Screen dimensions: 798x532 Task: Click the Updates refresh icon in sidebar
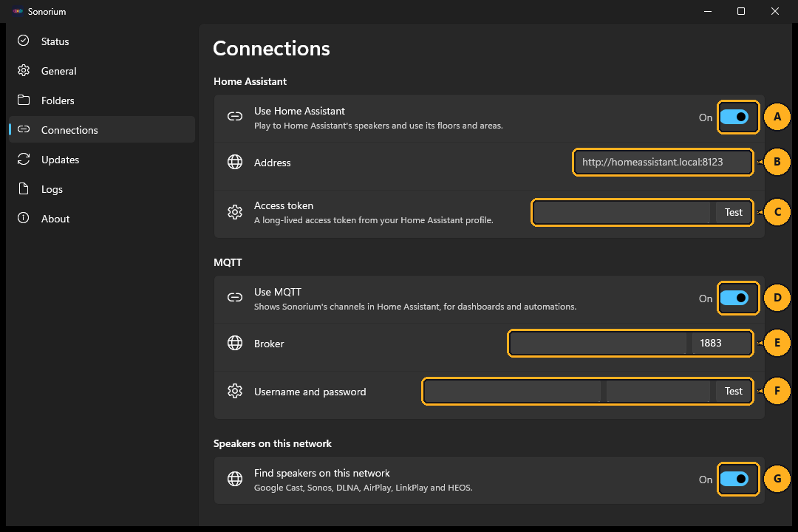(x=24, y=159)
